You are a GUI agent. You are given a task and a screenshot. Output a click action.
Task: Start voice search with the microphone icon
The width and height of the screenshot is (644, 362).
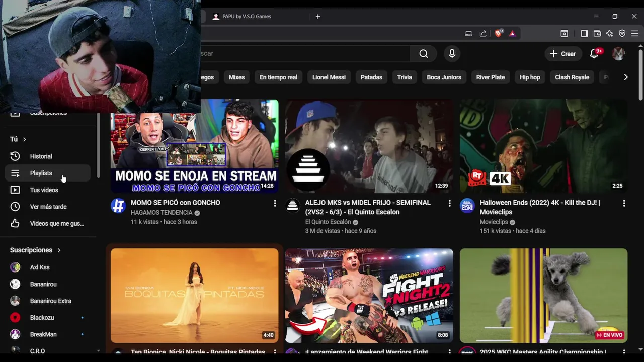point(452,54)
